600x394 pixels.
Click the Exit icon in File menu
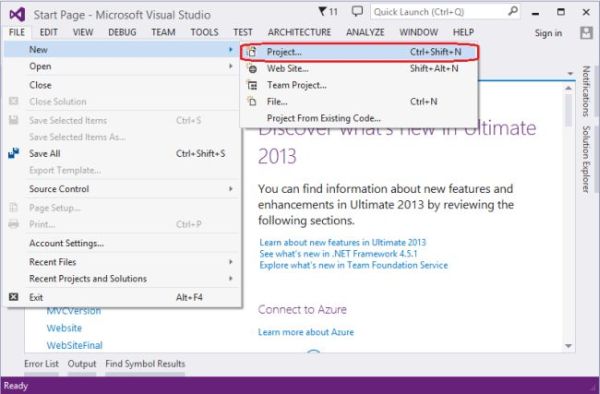[x=13, y=297]
